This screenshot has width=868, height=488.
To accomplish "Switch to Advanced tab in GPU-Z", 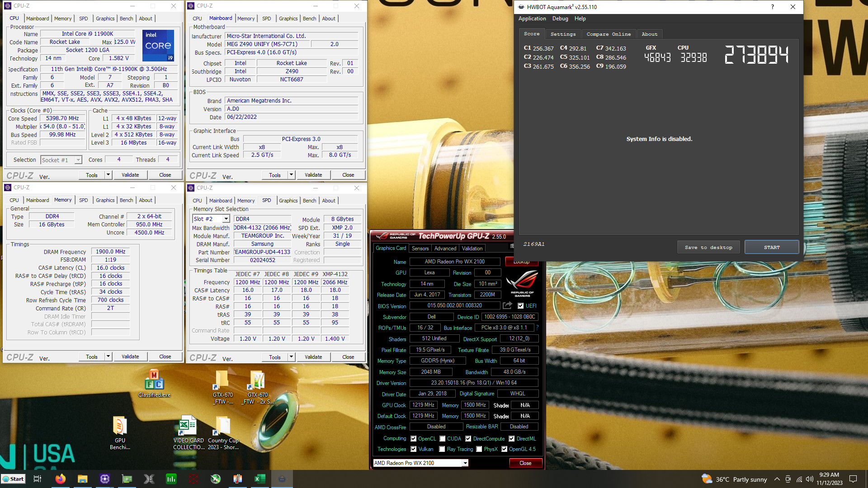I will pyautogui.click(x=445, y=249).
